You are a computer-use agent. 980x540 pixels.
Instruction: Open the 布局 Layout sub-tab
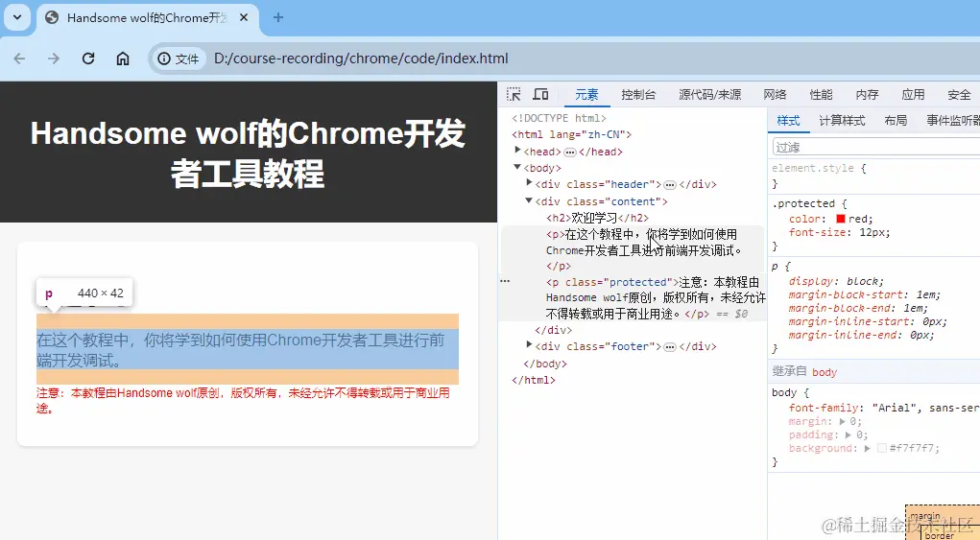click(x=896, y=121)
